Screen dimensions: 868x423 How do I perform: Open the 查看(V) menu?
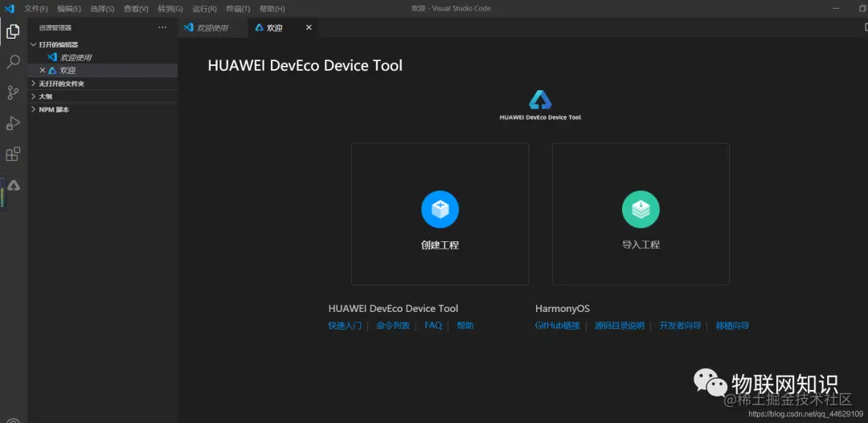pyautogui.click(x=136, y=9)
